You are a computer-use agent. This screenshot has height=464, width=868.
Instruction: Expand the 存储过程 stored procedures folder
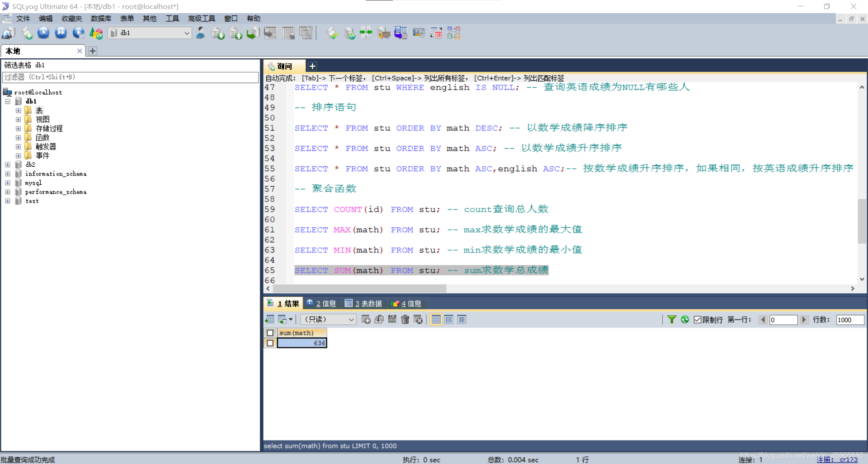(18, 128)
